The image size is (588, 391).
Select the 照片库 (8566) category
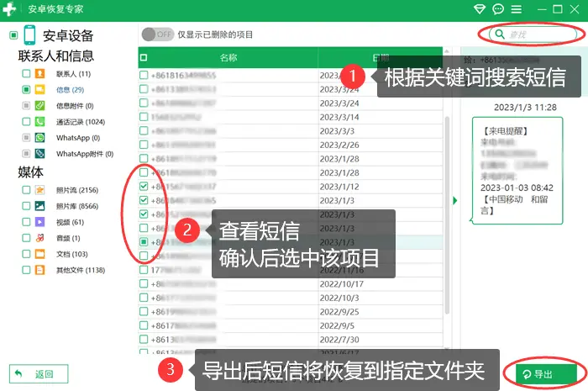(x=77, y=206)
